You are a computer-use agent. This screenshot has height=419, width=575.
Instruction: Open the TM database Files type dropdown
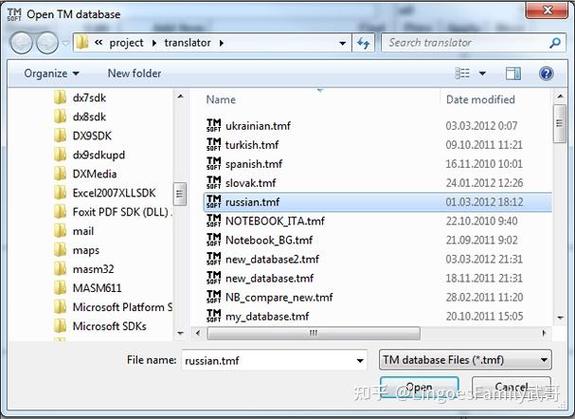point(465,360)
